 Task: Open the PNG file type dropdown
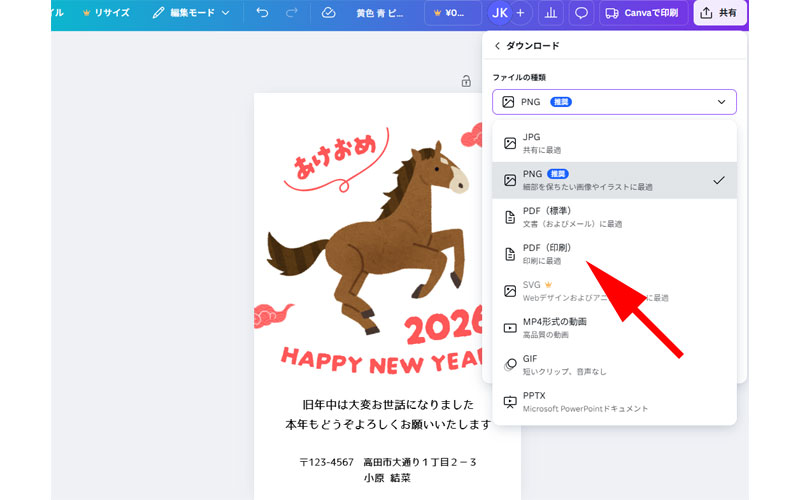614,102
